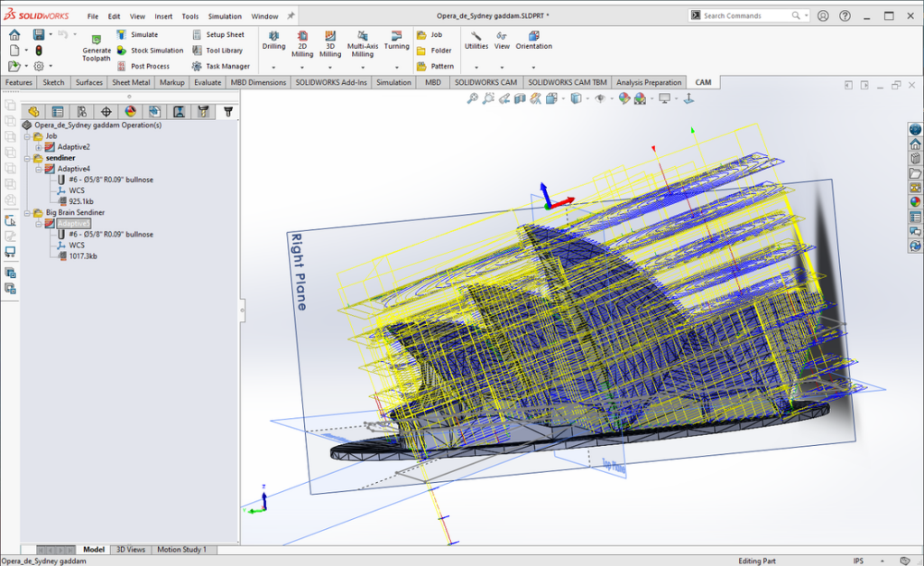This screenshot has width=924, height=566.
Task: Click the Edit Appearance icon in viewport toolbar
Action: pos(624,98)
